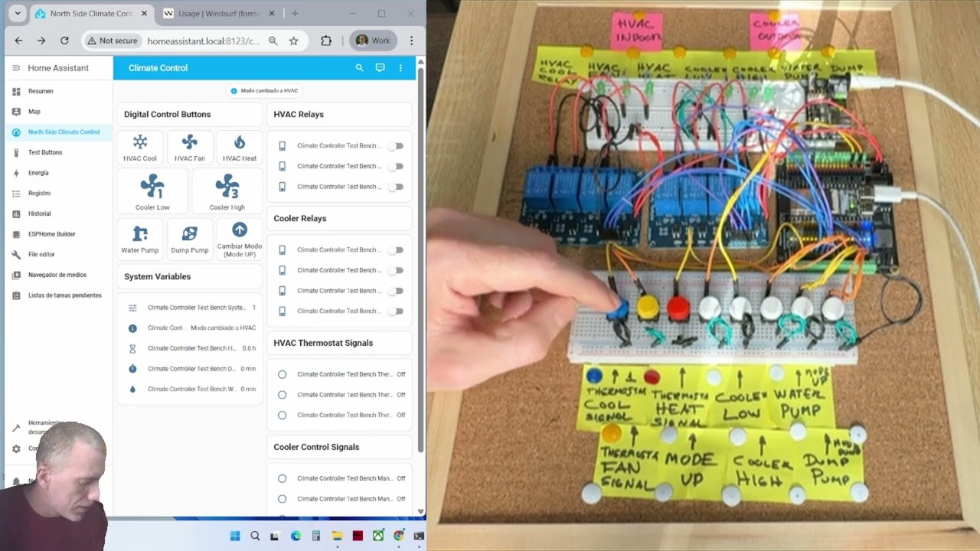
Task: Open Test Buttons in the sidebar
Action: pos(59,152)
